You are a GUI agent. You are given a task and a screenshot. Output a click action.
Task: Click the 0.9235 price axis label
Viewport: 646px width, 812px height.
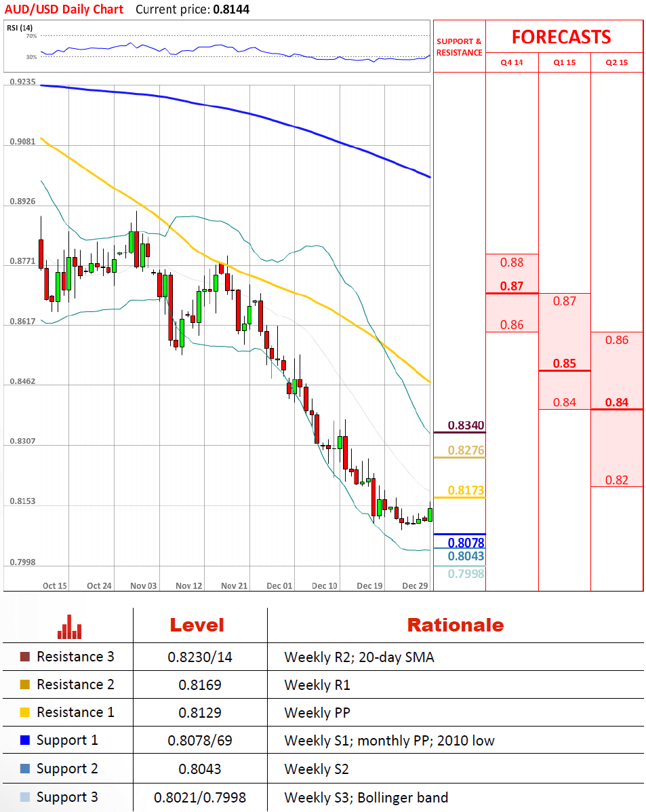tap(23, 82)
